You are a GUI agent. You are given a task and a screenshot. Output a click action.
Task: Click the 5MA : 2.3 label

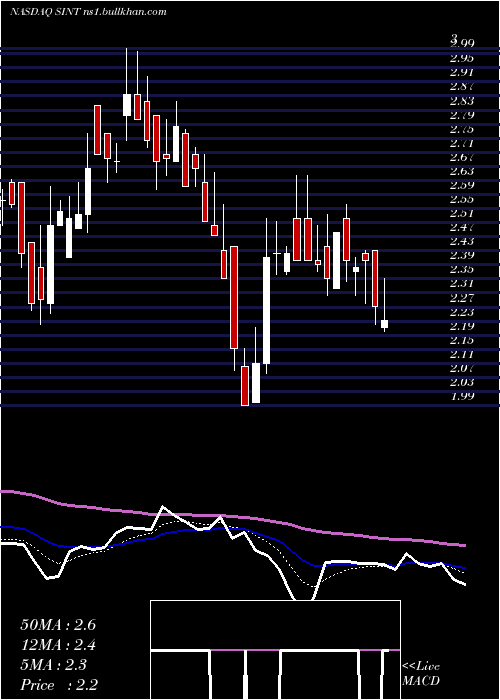pyautogui.click(x=54, y=665)
